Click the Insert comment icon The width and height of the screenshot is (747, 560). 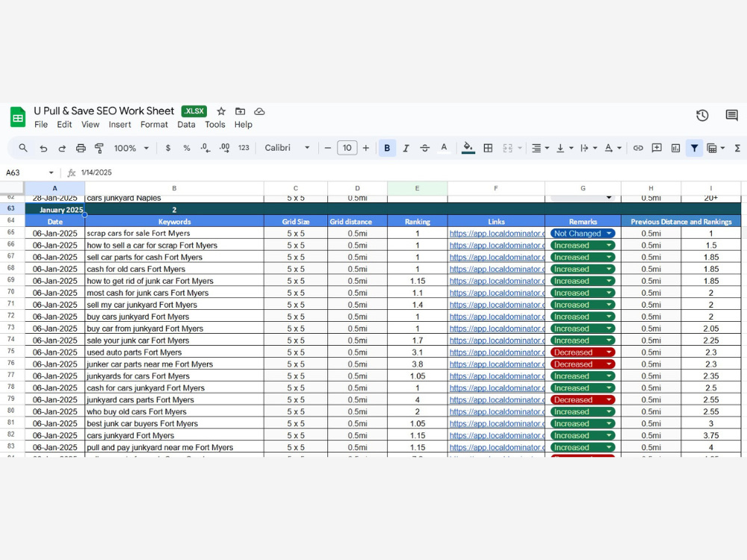(x=657, y=148)
